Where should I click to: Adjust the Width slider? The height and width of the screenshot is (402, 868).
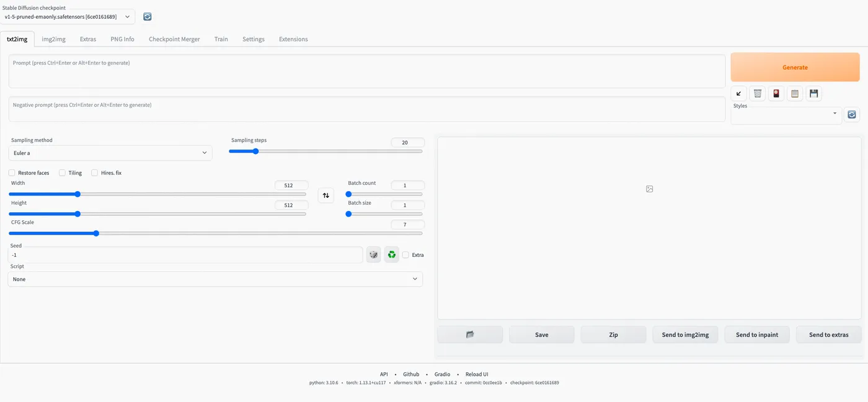tap(157, 194)
